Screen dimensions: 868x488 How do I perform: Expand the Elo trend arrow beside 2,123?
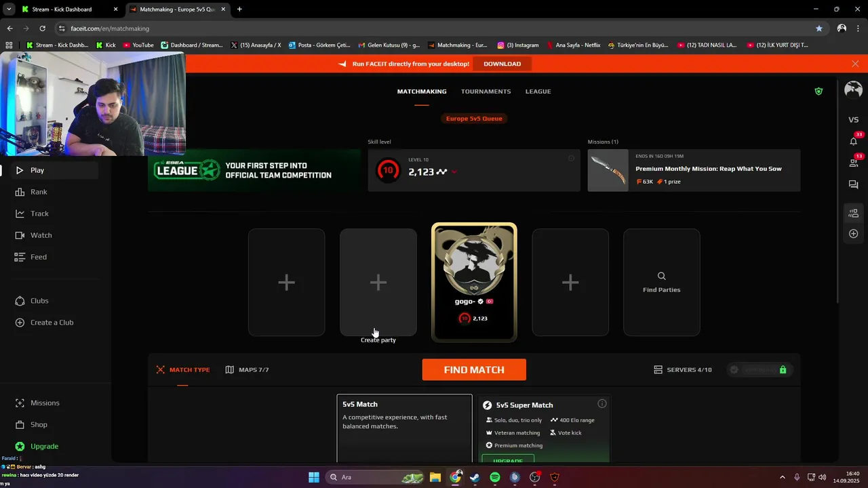click(x=454, y=172)
